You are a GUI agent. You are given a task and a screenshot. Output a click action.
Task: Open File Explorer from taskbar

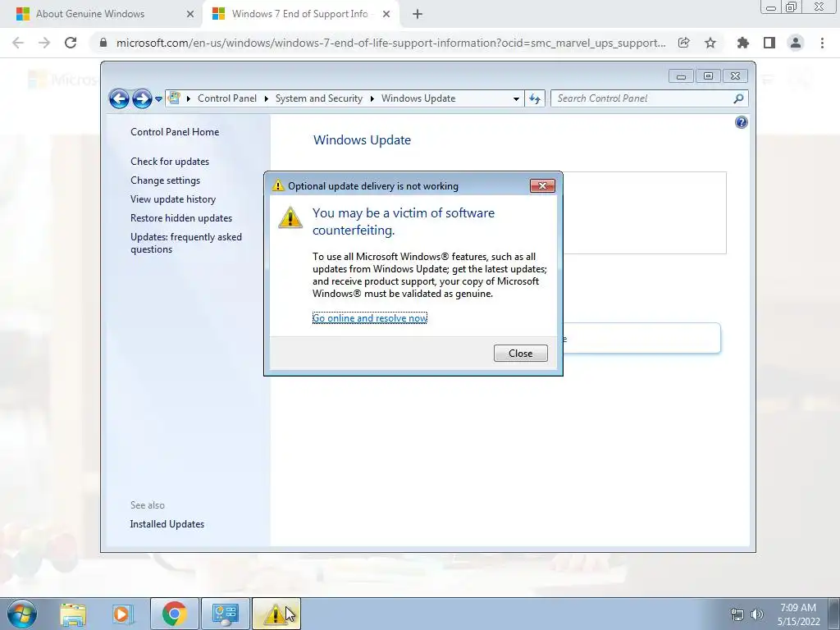pyautogui.click(x=73, y=614)
